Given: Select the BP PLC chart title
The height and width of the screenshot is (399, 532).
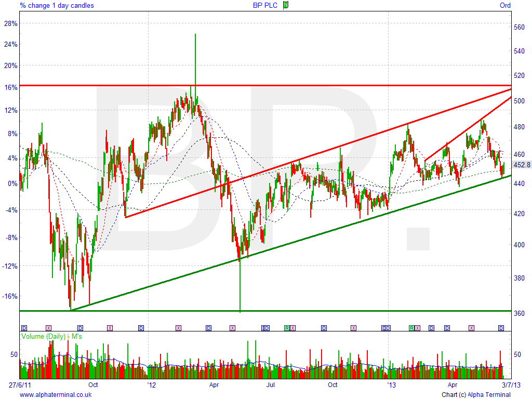Looking at the screenshot, I should pyautogui.click(x=265, y=5).
